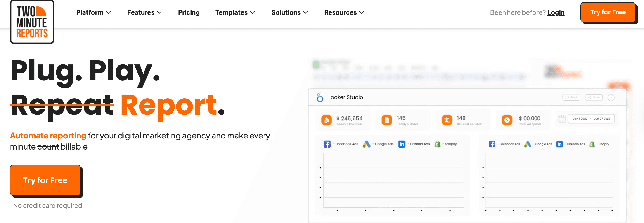Click the Total Ad Spend dollar icon
Viewport: 644px width, 223px height.
click(507, 120)
